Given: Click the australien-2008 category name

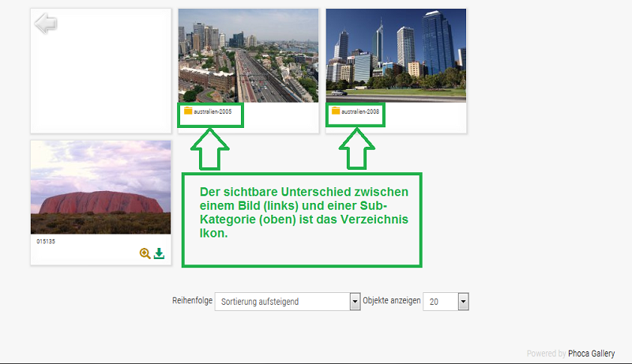Looking at the screenshot, I should click(360, 112).
